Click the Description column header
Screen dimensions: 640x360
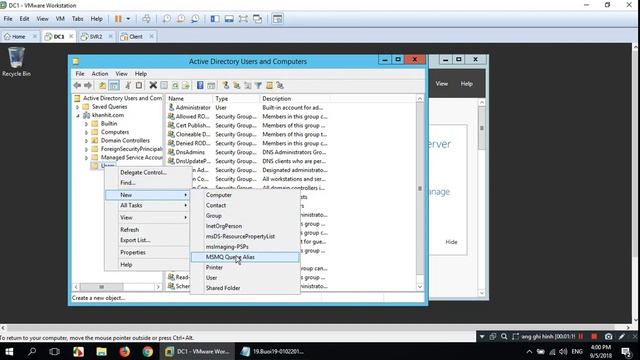click(294, 98)
